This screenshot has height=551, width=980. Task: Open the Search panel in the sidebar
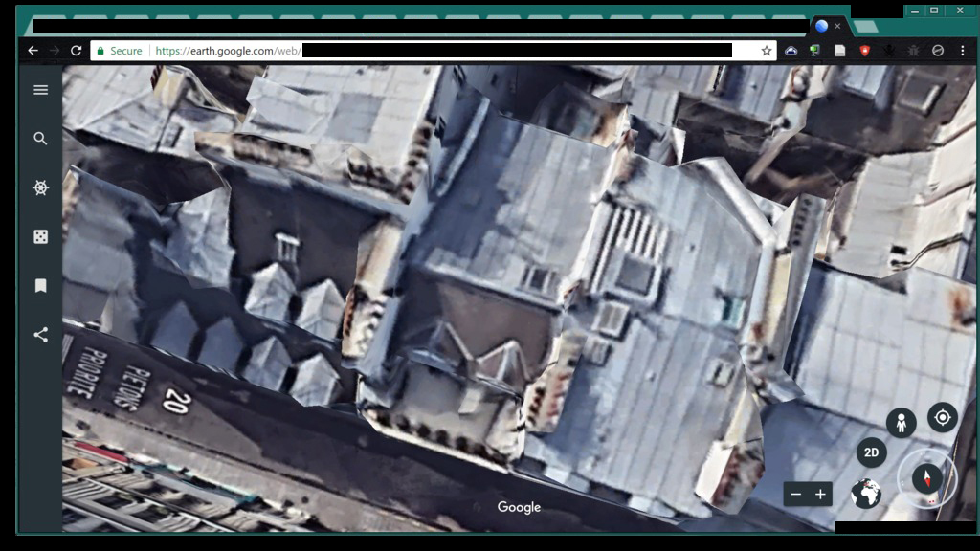[40, 139]
